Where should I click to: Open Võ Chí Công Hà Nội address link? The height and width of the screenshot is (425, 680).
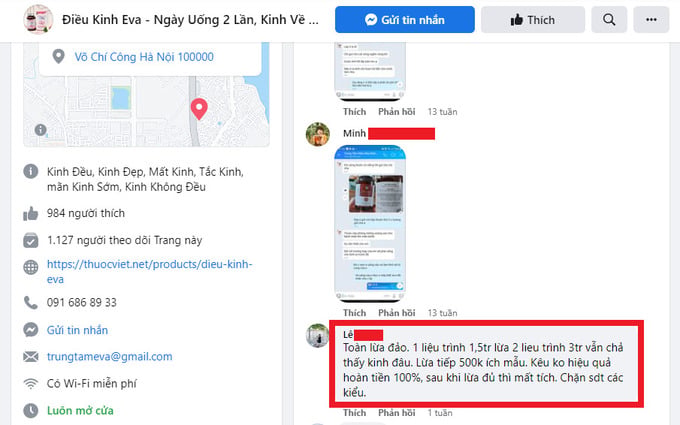point(144,57)
